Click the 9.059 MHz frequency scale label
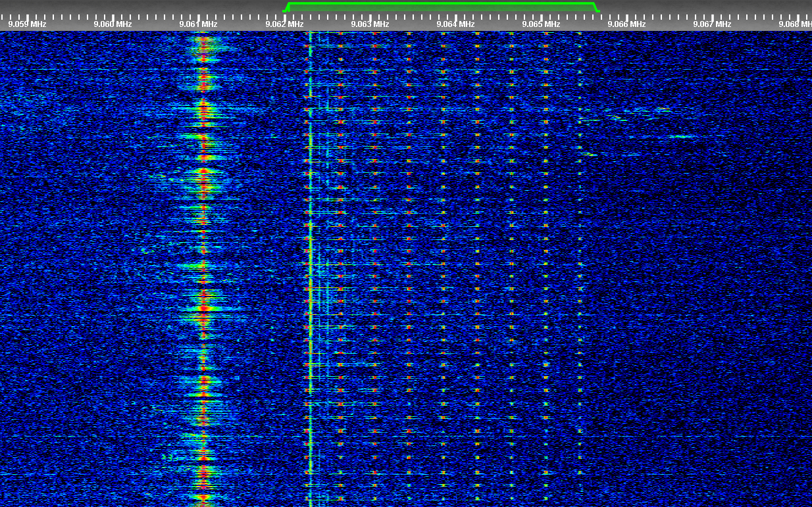 click(x=27, y=24)
